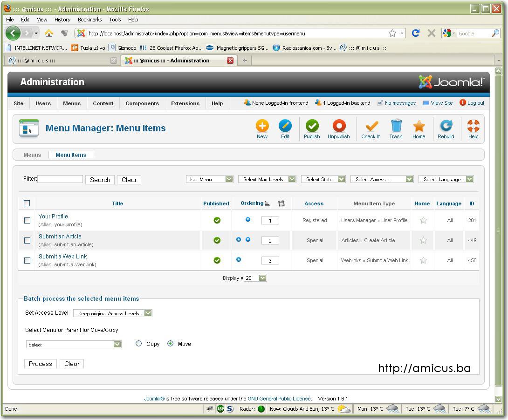This screenshot has height=420, width=508.
Task: Click the Adblock Plus status bar icon
Action: coord(220,409)
